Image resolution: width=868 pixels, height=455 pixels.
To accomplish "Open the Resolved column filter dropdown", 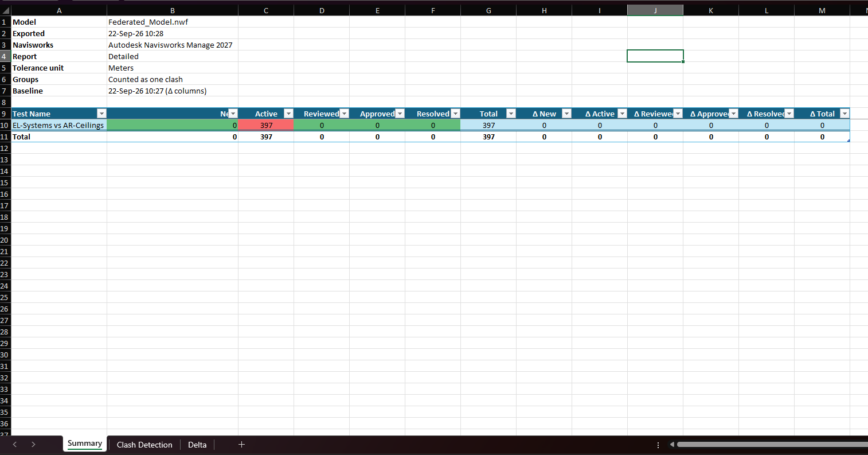I will pyautogui.click(x=455, y=114).
